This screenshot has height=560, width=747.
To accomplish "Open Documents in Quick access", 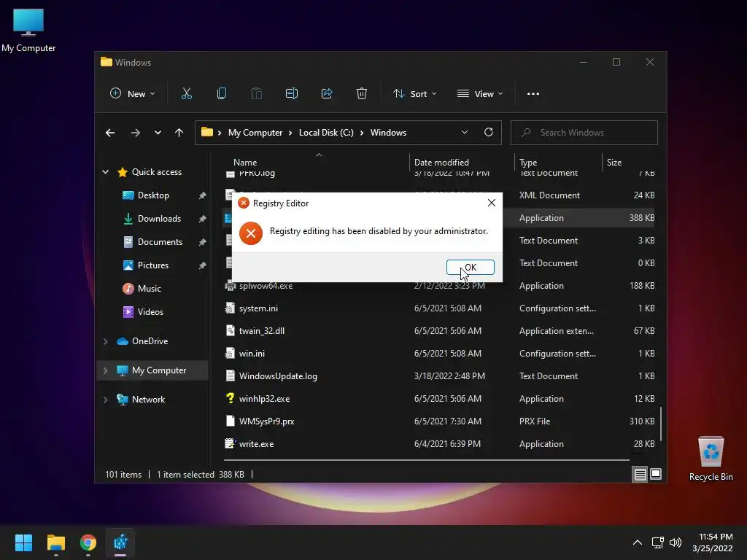I will coord(160,242).
